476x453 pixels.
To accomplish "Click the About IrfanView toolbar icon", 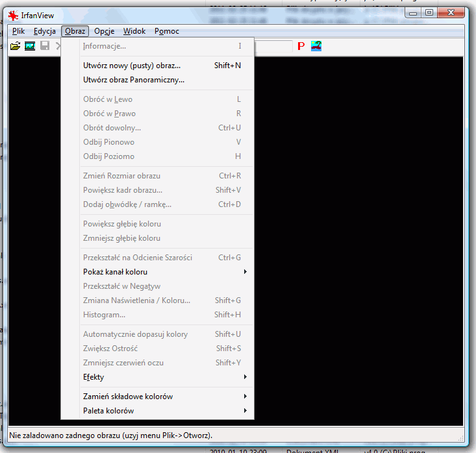I will [316, 46].
